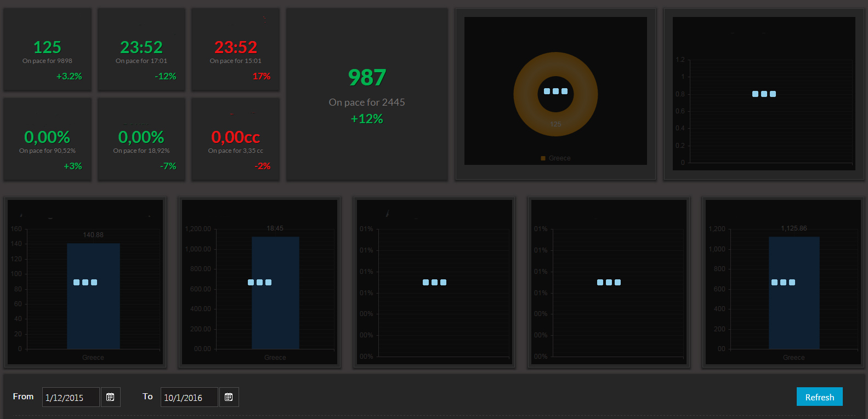Open the calendar picker for the From date
The height and width of the screenshot is (419, 868).
tap(110, 397)
